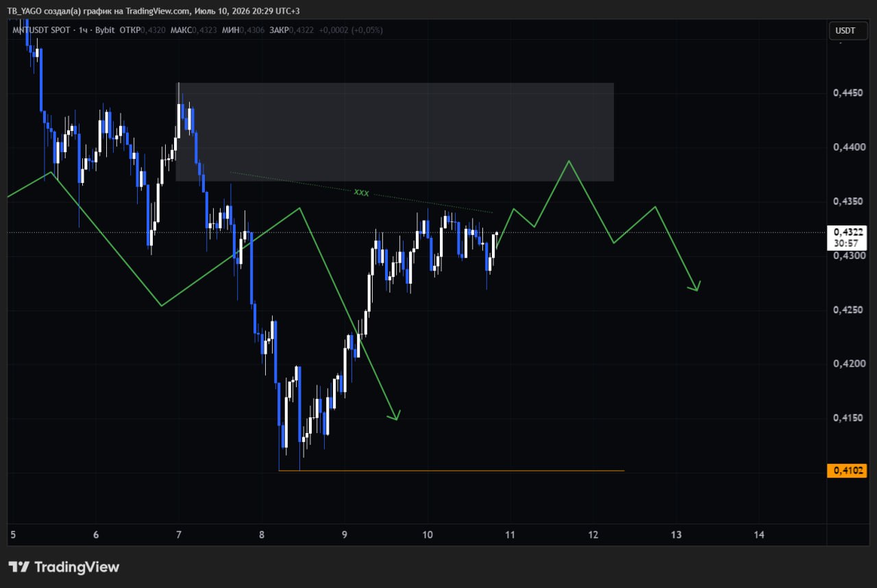Click date 8 on the time axis
Viewport: 877px width, 588px height.
262,535
